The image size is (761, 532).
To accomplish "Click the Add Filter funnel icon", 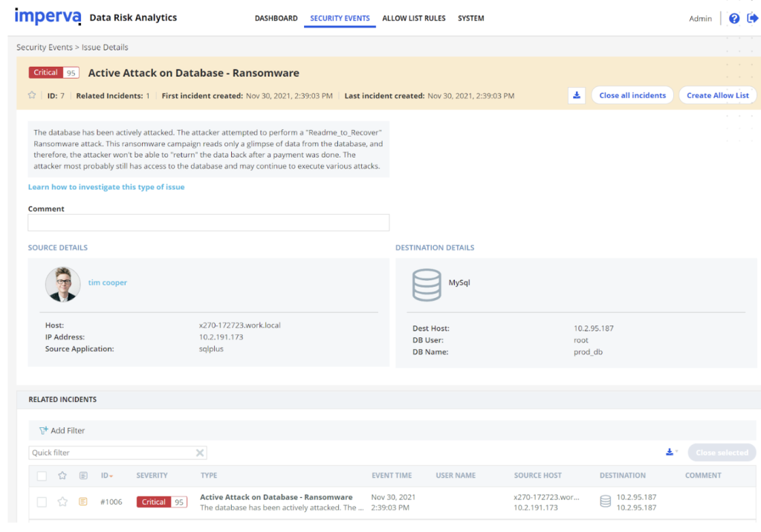I will (44, 430).
